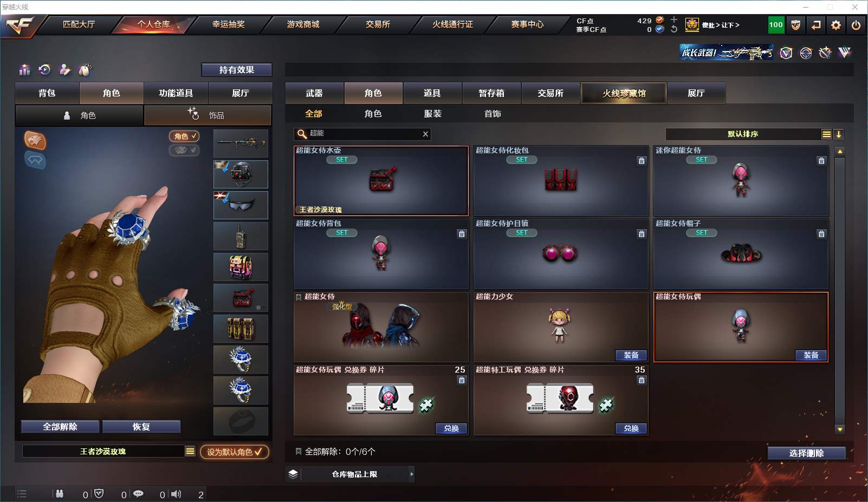868x502 pixels.
Task: Expand the 仓库物品上限 arrow
Action: tap(412, 474)
